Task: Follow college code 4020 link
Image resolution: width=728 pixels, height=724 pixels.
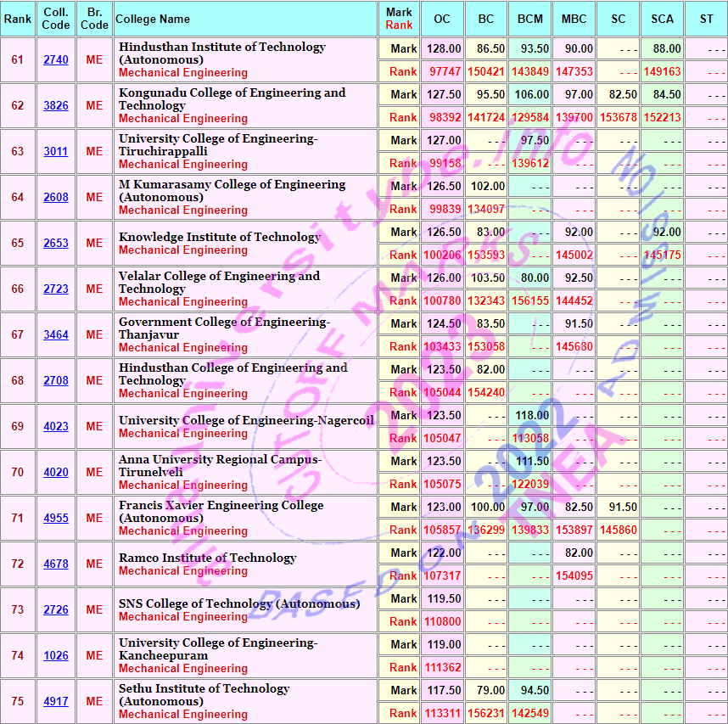Action: pyautogui.click(x=56, y=473)
